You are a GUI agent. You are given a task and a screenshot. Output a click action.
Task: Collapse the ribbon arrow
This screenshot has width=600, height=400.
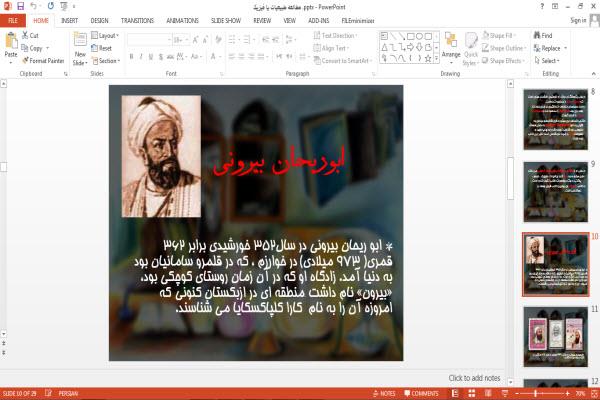tap(593, 73)
